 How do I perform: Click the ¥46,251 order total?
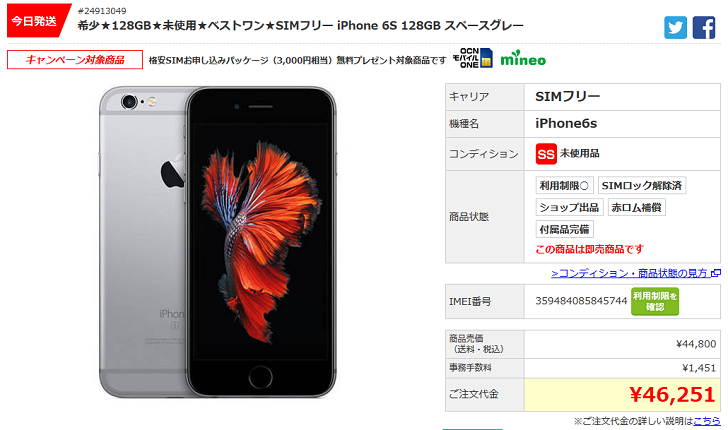pyautogui.click(x=672, y=395)
